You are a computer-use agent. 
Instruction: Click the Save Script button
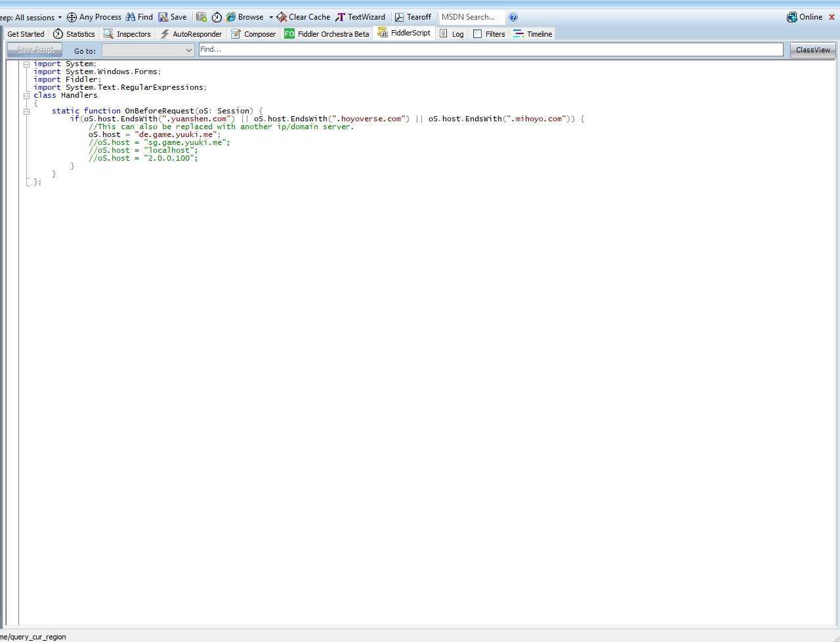(35, 50)
